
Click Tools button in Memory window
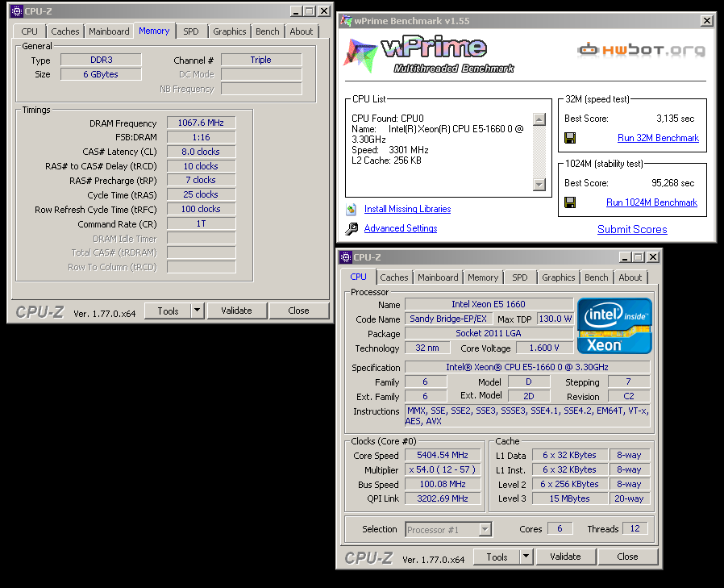(x=168, y=311)
